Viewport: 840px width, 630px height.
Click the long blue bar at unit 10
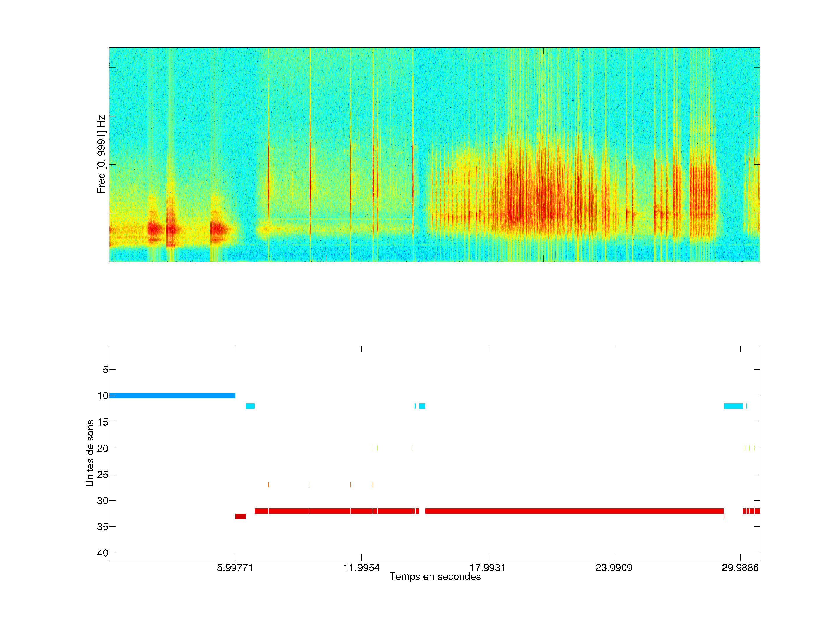[x=172, y=395]
